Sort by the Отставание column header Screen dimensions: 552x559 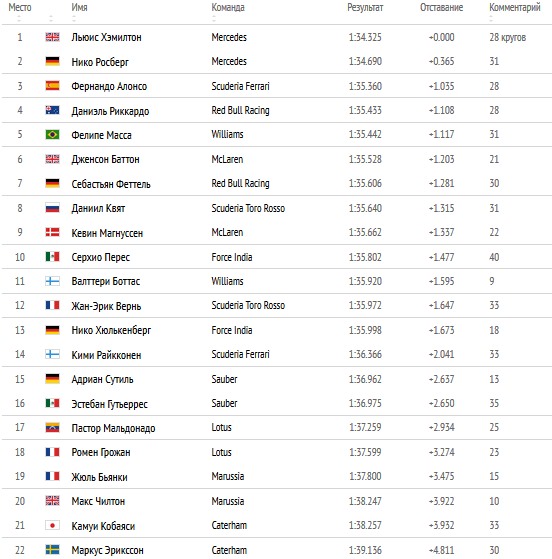pos(441,7)
